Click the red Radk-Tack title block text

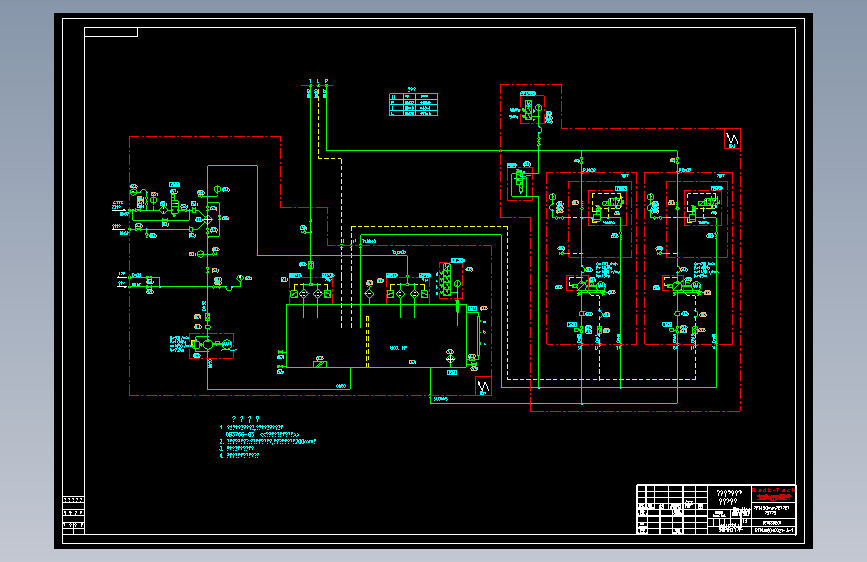(773, 491)
